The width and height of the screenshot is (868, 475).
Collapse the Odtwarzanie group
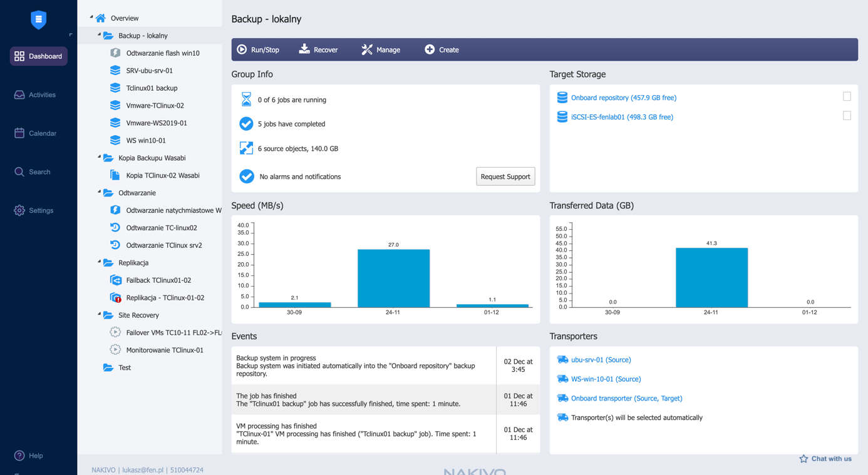(99, 193)
